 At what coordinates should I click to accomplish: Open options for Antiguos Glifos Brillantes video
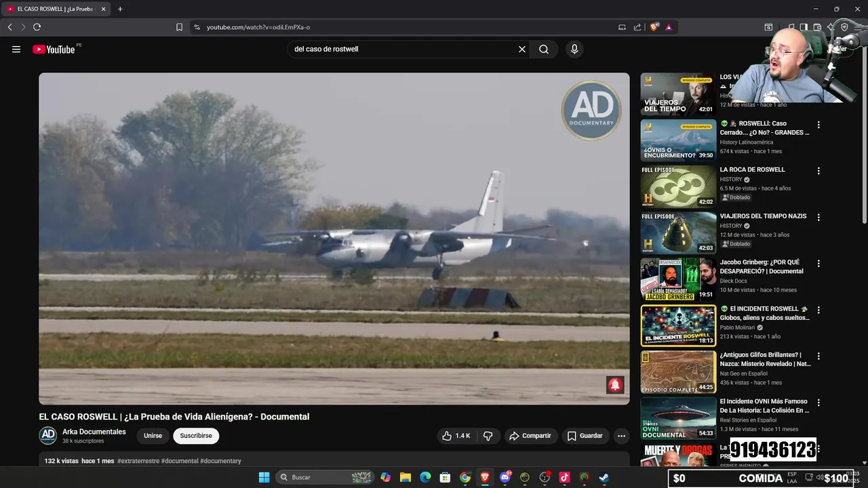pos(818,356)
